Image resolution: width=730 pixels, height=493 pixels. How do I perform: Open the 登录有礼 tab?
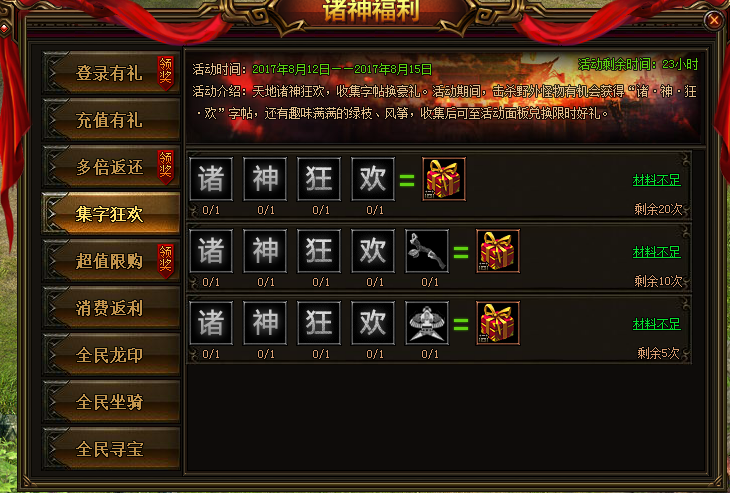(111, 73)
